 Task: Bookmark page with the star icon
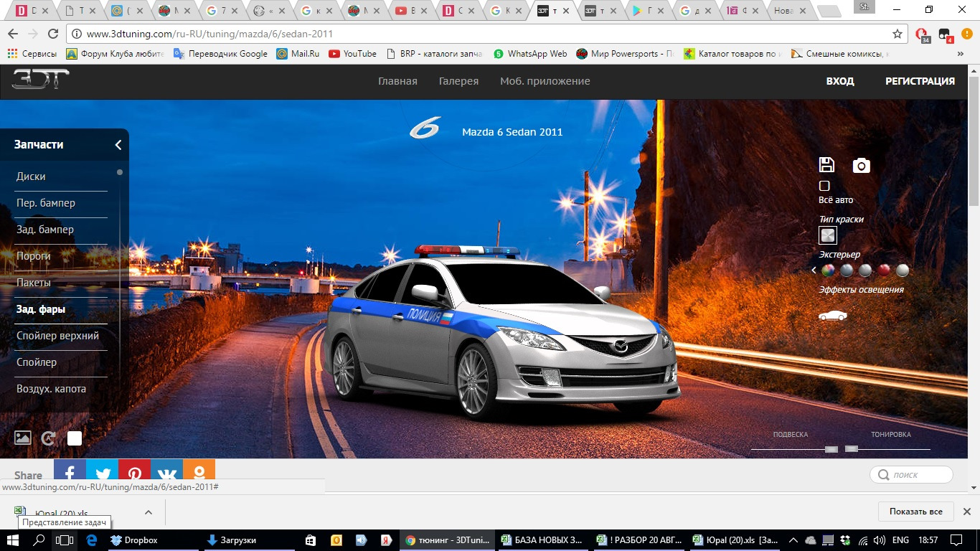click(x=897, y=34)
